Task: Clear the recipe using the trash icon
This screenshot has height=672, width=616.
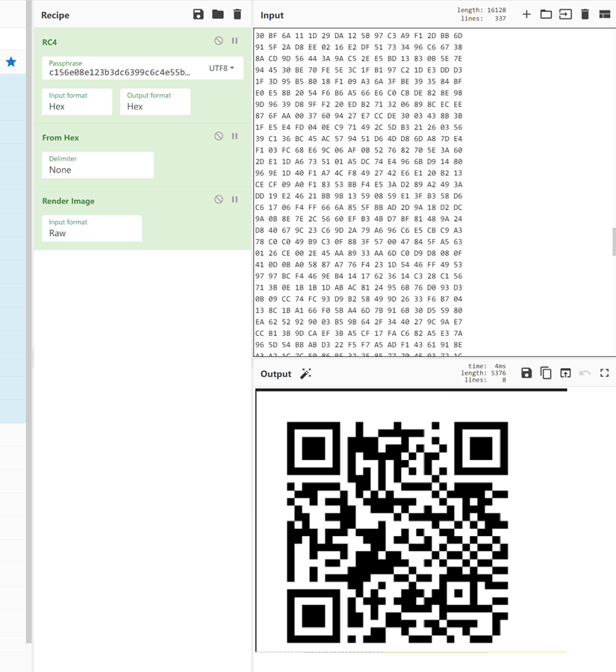Action: (237, 14)
